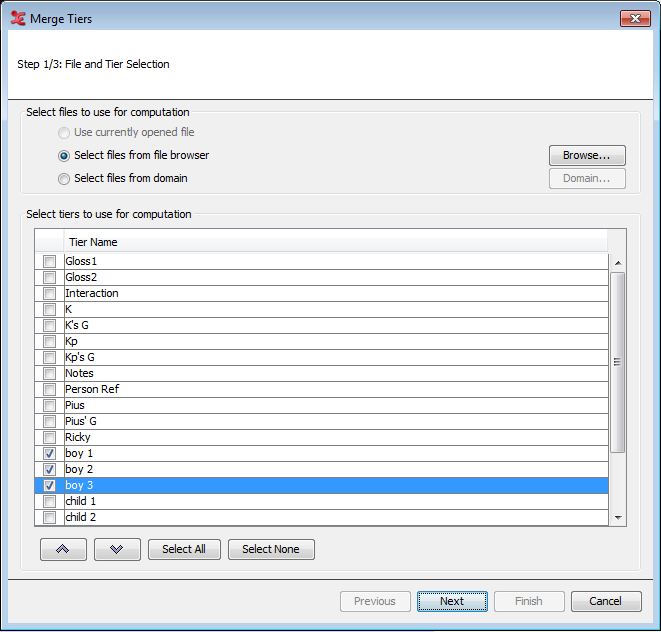Viewport: 661px width, 632px height.
Task: Tick the Ricky tier checkbox
Action: (x=49, y=438)
